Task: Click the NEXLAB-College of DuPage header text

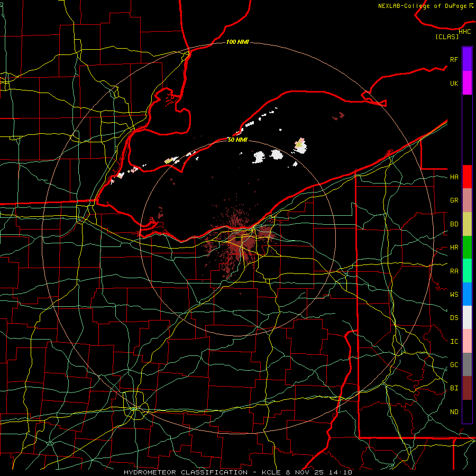Action: coord(422,6)
